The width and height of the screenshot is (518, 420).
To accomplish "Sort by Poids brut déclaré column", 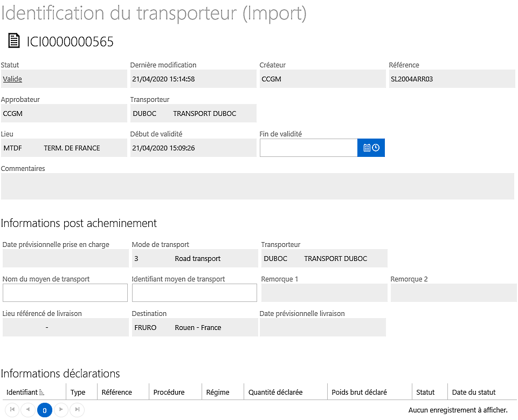I will 359,393.
